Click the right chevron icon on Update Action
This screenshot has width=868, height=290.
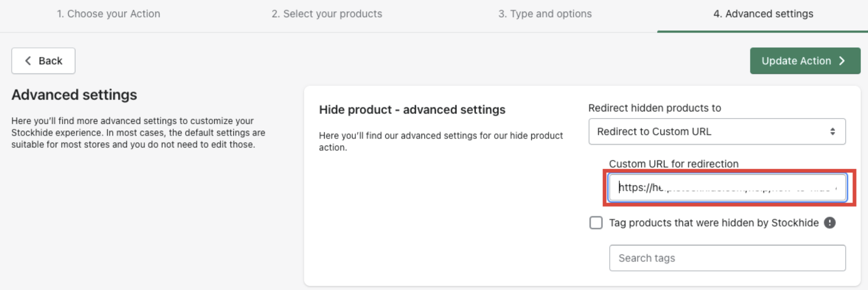click(842, 61)
